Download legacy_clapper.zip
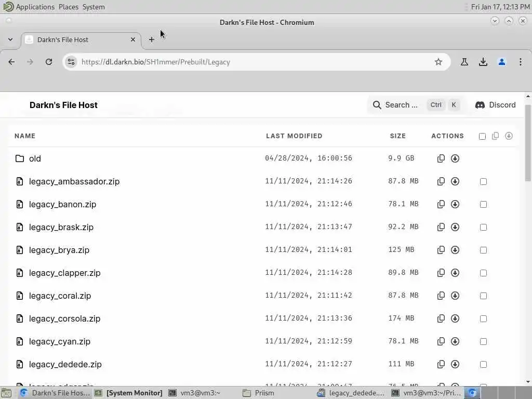This screenshot has width=532, height=399. 455,273
